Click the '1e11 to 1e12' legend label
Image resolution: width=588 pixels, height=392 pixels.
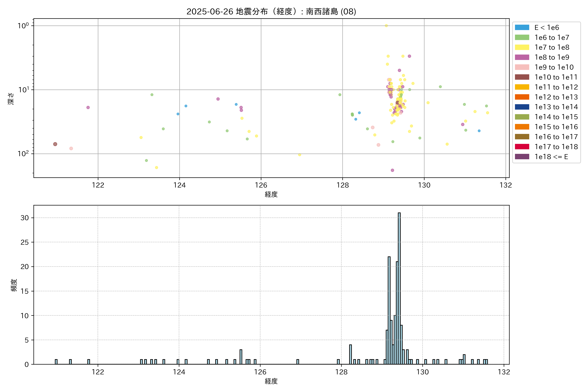pos(556,87)
